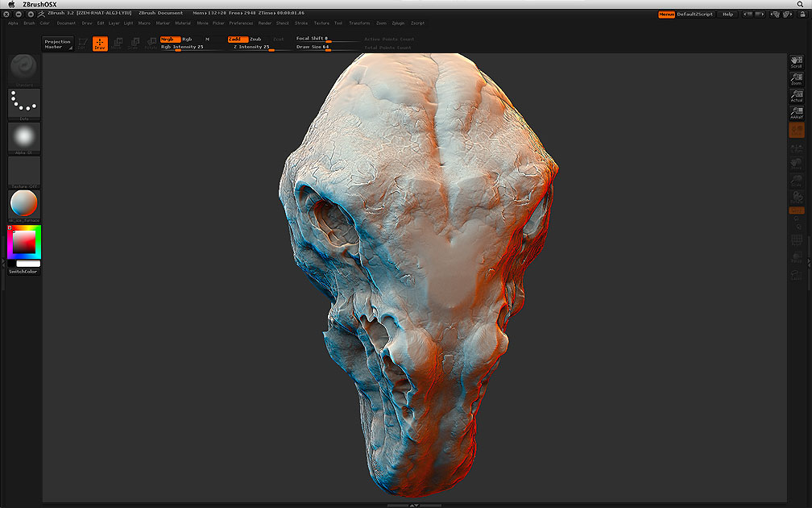Screen dimensions: 812x508
Task: Open the Render menu
Action: point(264,23)
